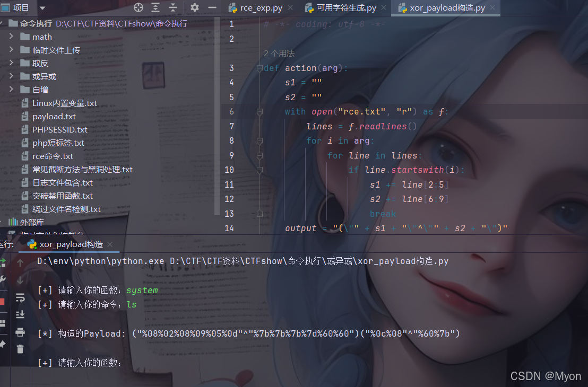588x387 pixels.
Task: Open the 项目 view dropdown
Action: (42, 8)
